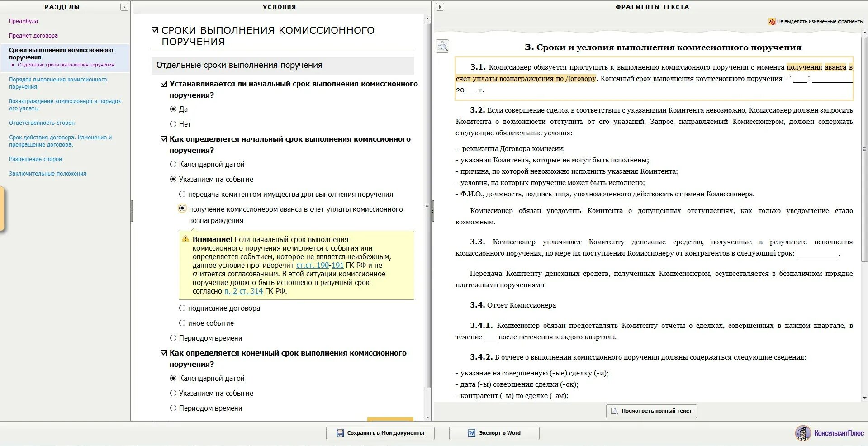Screen dimensions: 868x446
Task: Choose 'получение комиссионером аванса' option
Action: point(182,209)
